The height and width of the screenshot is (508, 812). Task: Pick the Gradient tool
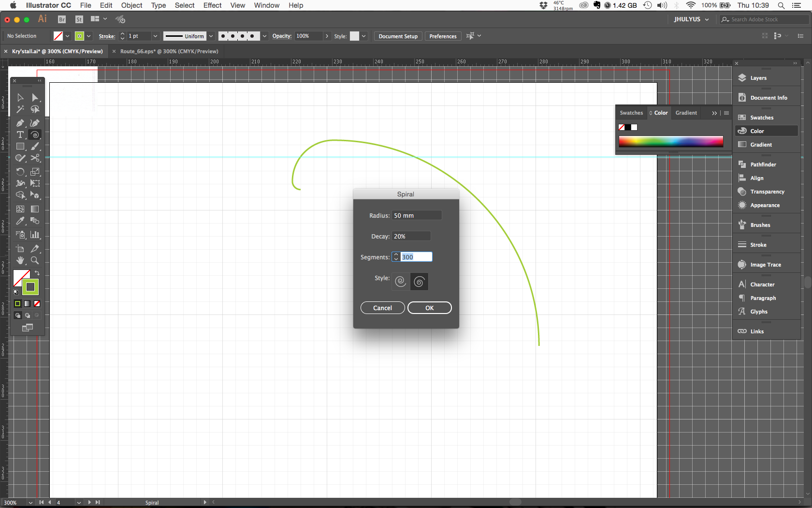click(35, 209)
